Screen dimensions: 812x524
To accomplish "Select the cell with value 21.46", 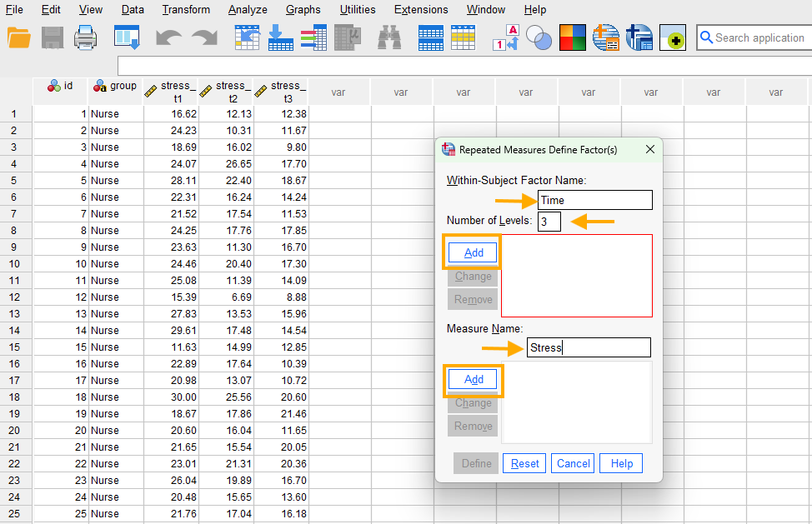I will pos(281,414).
